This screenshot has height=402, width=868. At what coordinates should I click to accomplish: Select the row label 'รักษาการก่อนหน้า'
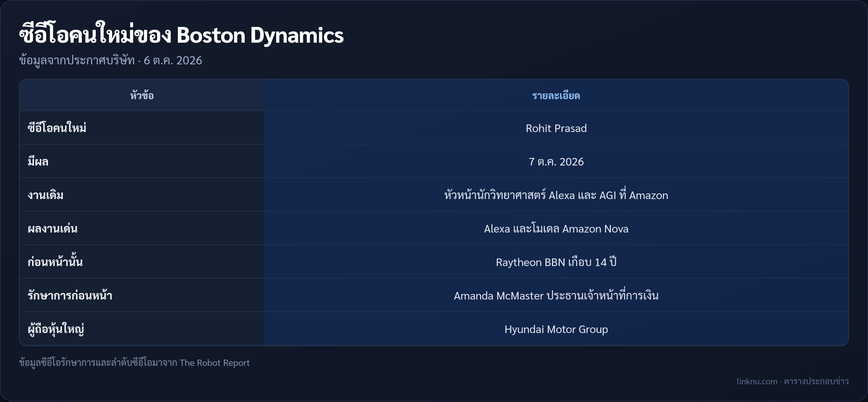tap(70, 295)
